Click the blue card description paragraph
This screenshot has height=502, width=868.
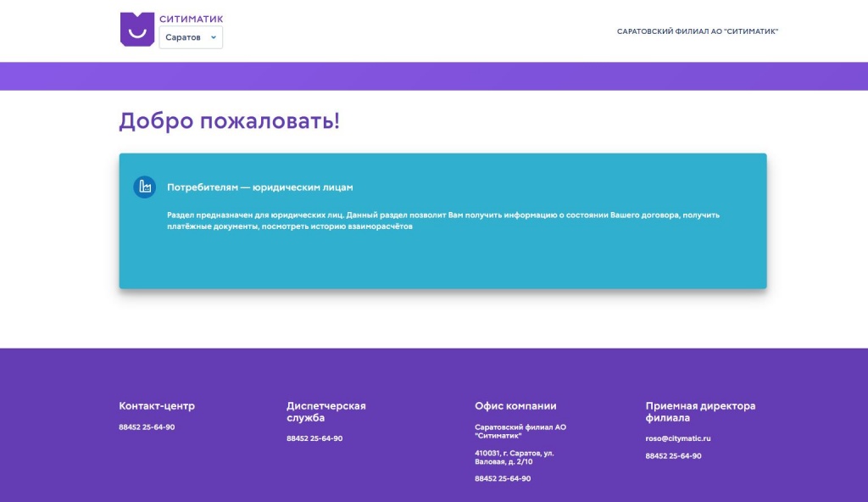point(442,220)
